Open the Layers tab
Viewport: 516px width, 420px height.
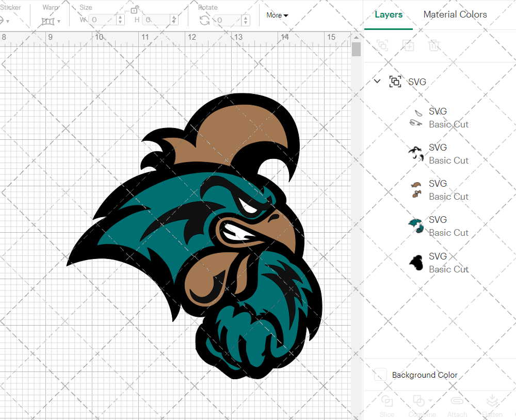click(389, 14)
